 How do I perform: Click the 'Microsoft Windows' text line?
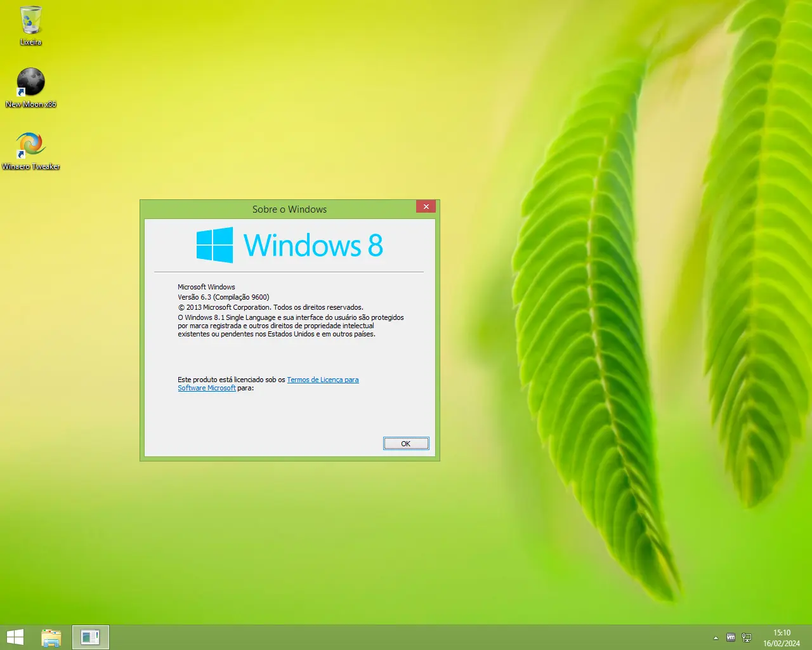click(x=206, y=287)
